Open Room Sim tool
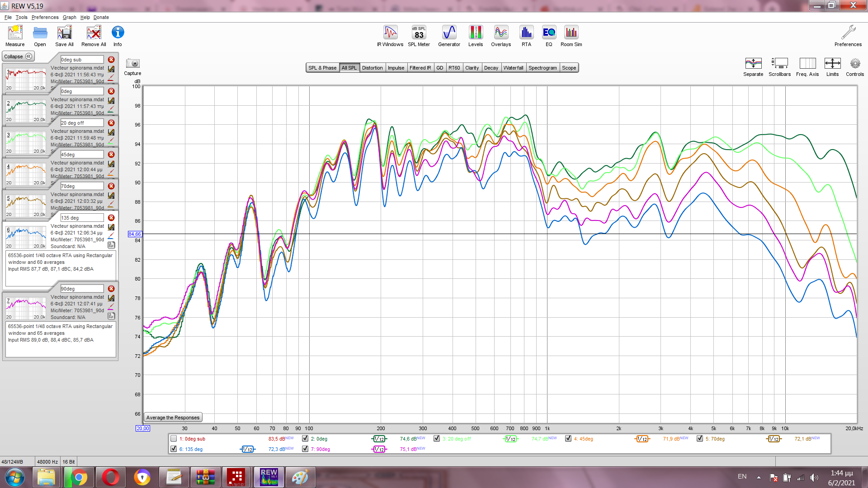 pyautogui.click(x=571, y=36)
